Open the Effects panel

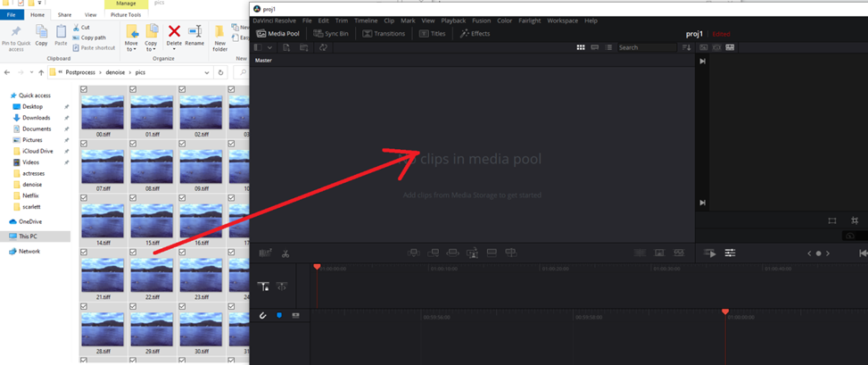coord(475,34)
